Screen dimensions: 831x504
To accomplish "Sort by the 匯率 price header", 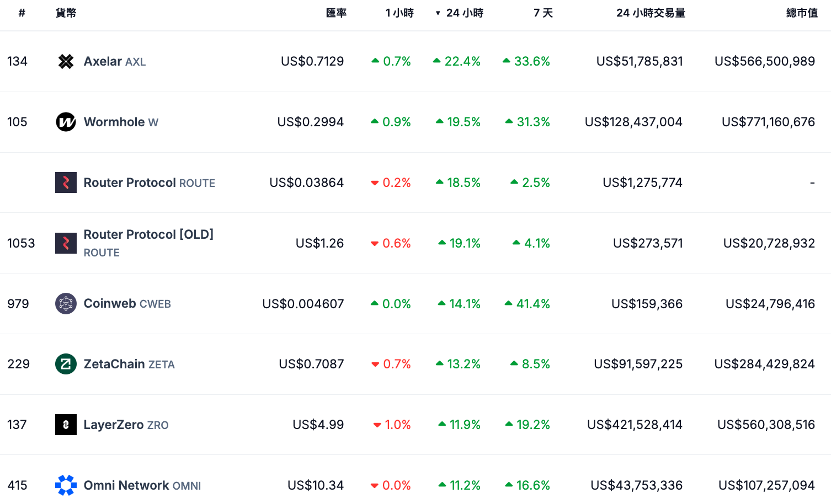I will click(x=336, y=13).
